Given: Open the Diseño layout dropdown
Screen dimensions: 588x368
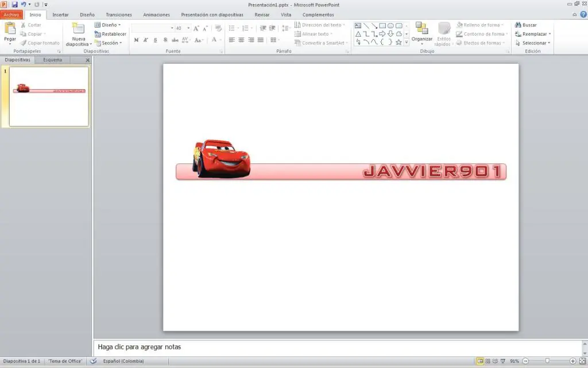Looking at the screenshot, I should click(107, 25).
